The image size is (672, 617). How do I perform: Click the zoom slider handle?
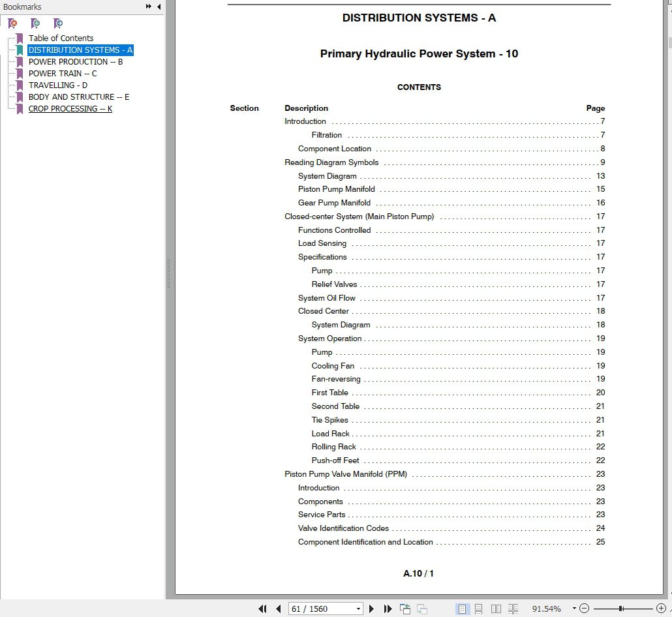point(620,609)
